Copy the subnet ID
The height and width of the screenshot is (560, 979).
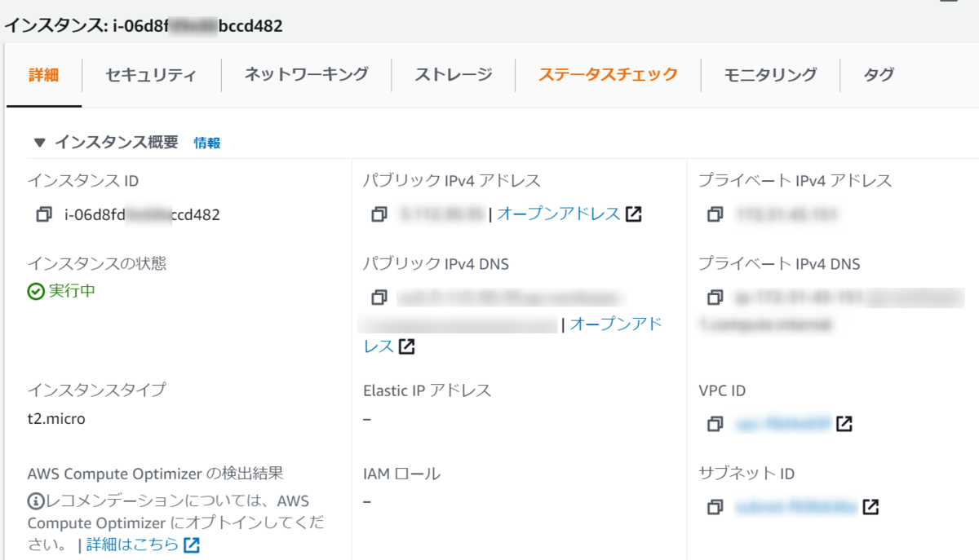click(715, 507)
